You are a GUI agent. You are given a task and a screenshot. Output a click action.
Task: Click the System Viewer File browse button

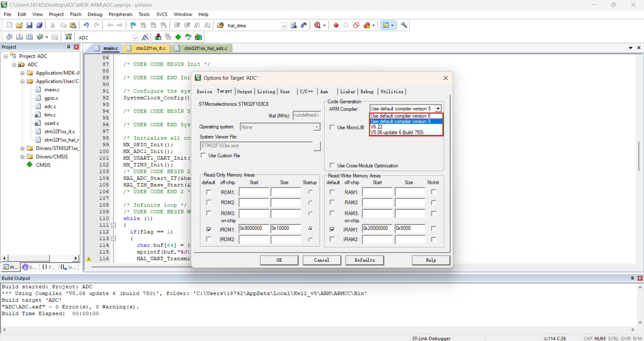pyautogui.click(x=317, y=146)
